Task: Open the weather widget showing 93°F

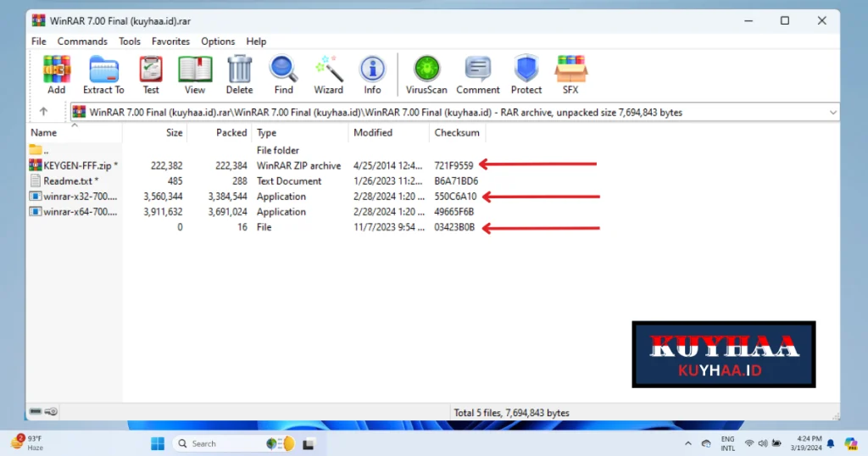Action: click(26, 442)
